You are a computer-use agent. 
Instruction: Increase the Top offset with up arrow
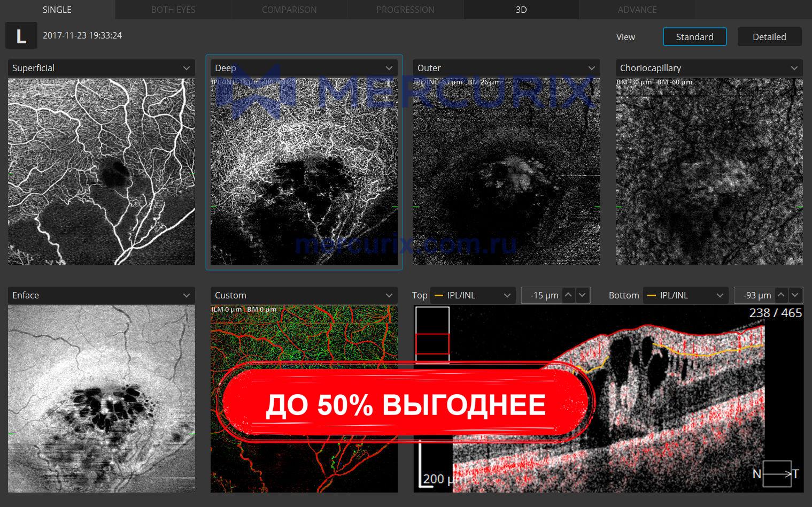coord(569,295)
